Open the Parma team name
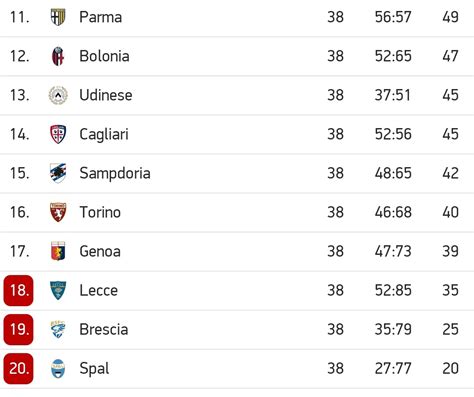Viewport: 474px width, 397px height. [x=101, y=17]
